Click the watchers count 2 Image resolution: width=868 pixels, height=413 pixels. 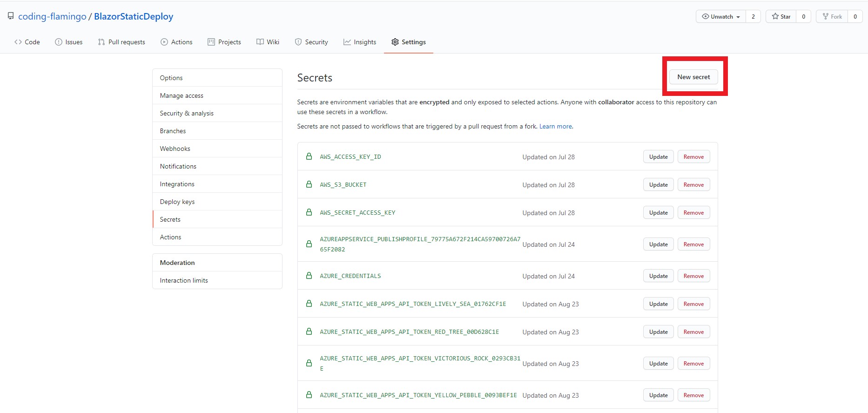click(753, 16)
